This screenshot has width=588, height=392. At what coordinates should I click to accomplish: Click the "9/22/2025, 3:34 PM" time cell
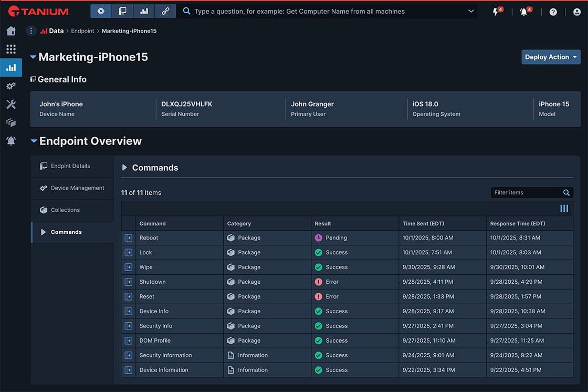click(x=428, y=370)
